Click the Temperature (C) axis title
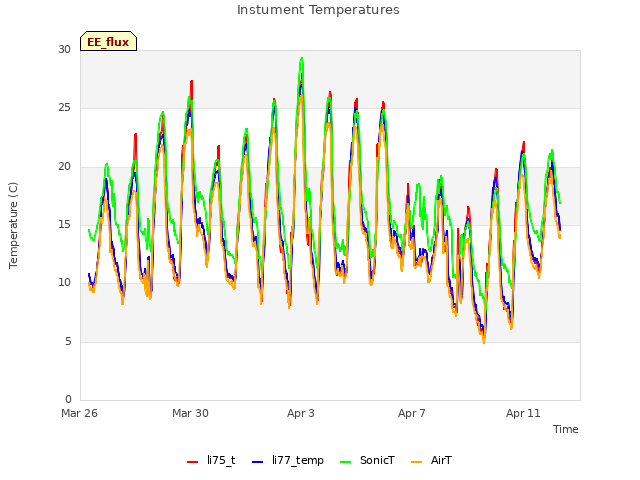Screen dimensions: 640x480 point(13,225)
